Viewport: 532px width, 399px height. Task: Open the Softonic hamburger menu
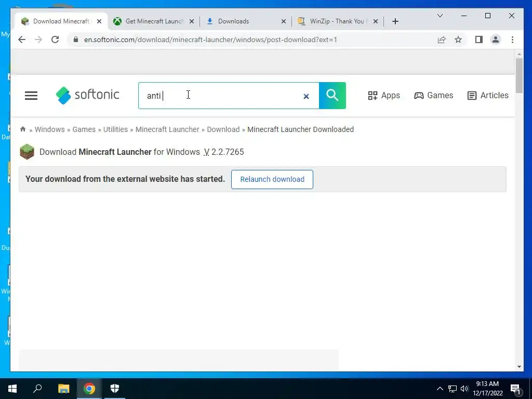pos(31,96)
